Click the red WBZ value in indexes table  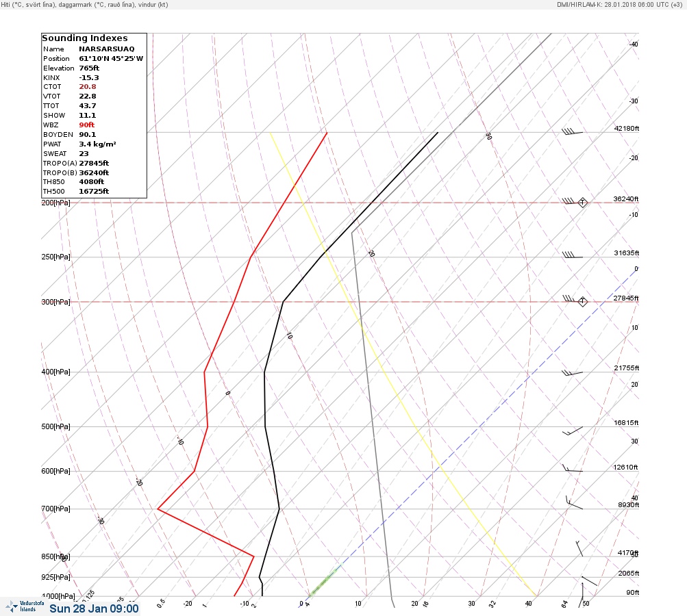[x=87, y=125]
